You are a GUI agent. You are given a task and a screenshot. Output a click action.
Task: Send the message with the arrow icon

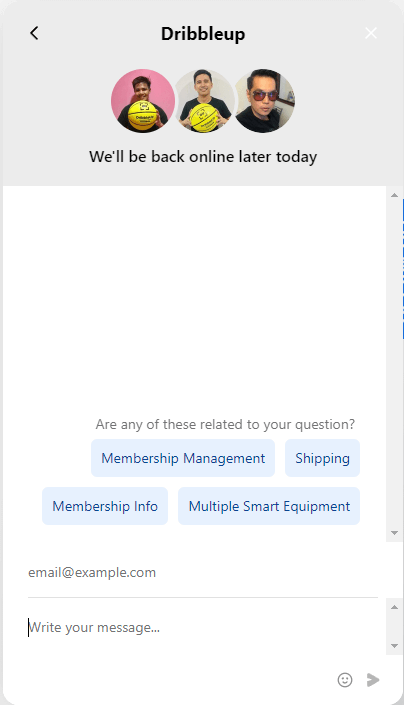(373, 680)
